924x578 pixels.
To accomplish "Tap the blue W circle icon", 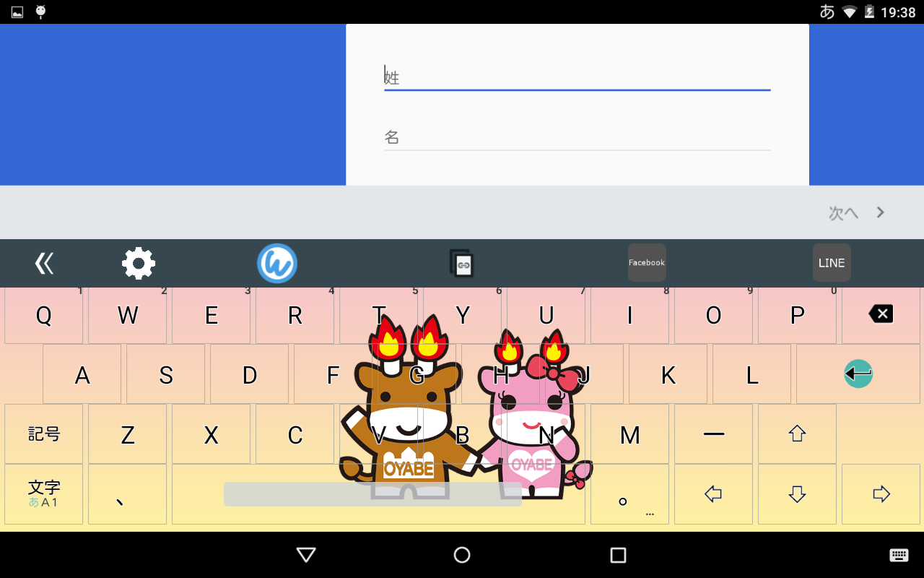I will [277, 264].
